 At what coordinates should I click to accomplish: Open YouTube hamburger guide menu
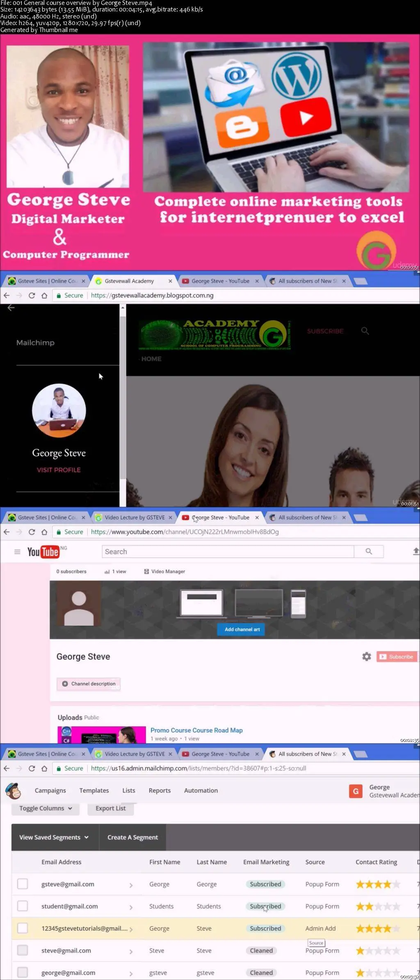coord(17,551)
